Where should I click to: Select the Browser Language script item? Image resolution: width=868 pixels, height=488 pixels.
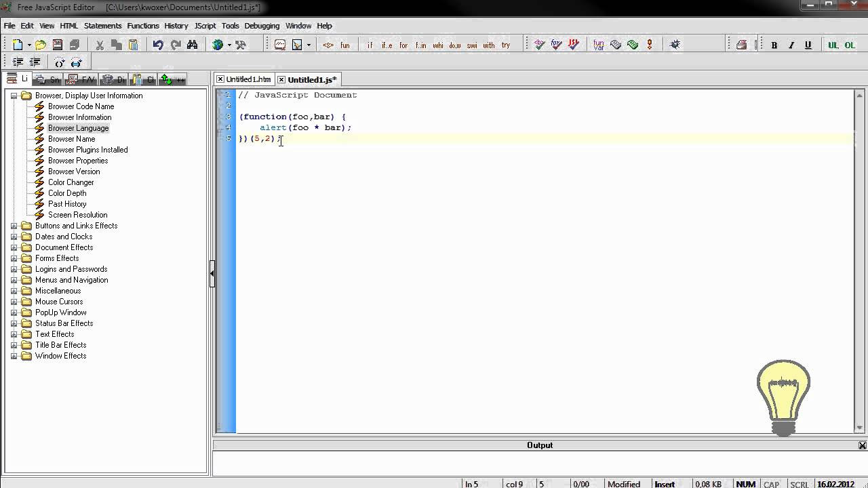(78, 128)
